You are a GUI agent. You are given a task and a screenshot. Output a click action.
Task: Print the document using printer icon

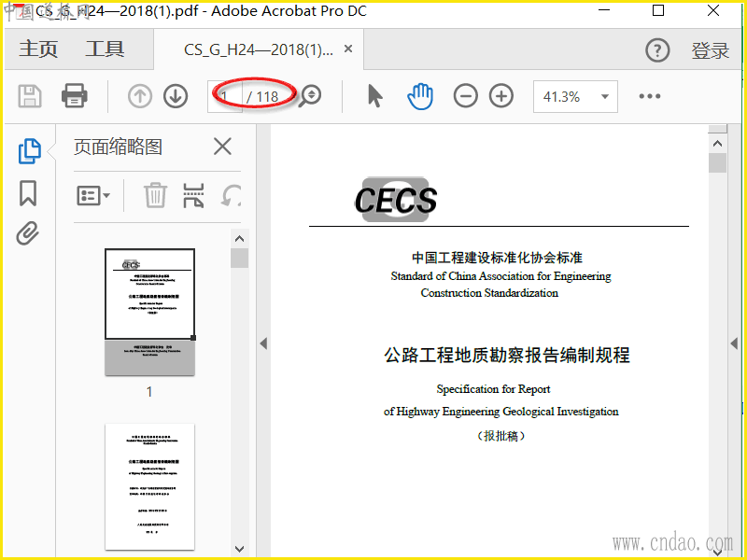point(75,96)
